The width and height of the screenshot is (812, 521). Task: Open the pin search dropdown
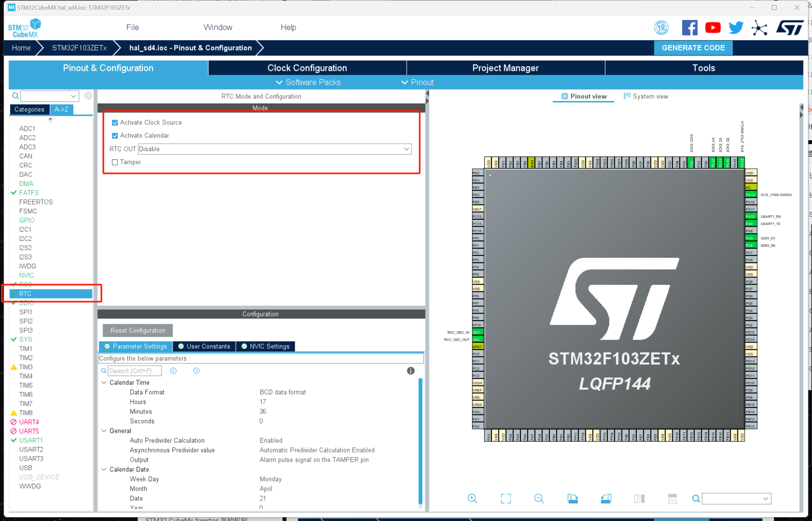(766, 498)
